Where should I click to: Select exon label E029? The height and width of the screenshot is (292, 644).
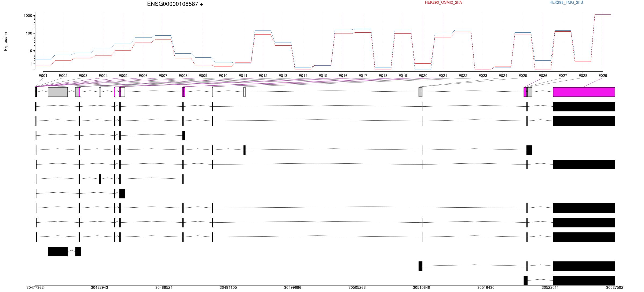coord(603,76)
